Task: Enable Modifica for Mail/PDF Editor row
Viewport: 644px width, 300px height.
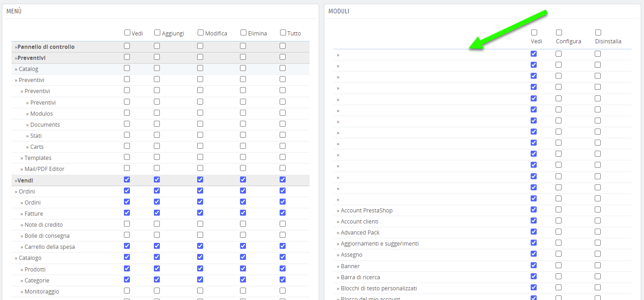Action: (200, 168)
